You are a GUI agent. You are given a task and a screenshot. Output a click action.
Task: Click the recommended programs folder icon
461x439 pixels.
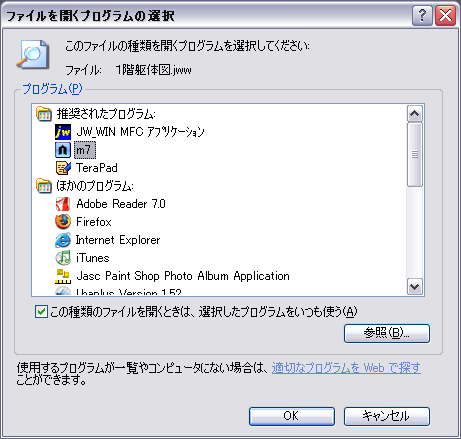tap(44, 114)
